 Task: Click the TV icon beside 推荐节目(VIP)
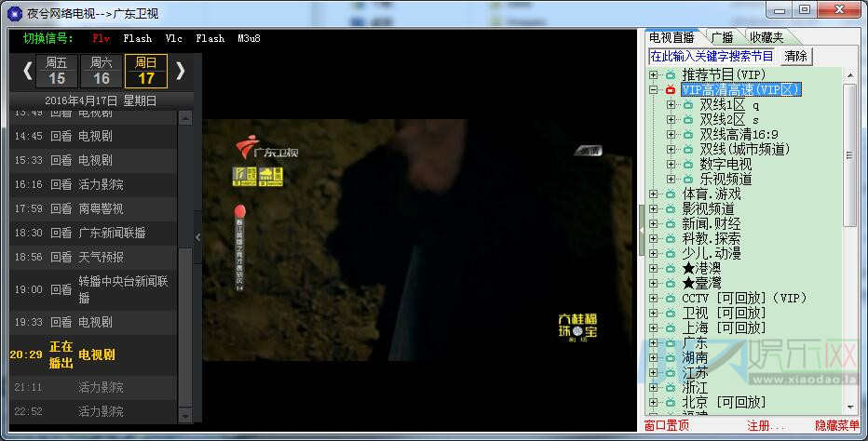671,74
